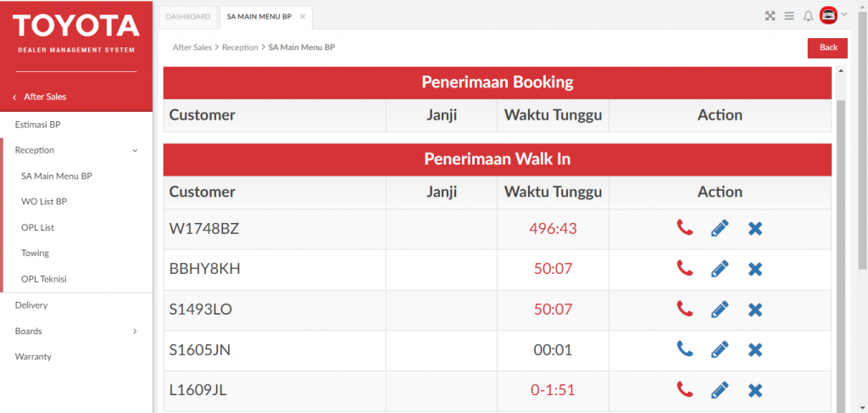This screenshot has width=868, height=413.
Task: Close the SA Main Menu BP tab
Action: tap(303, 17)
